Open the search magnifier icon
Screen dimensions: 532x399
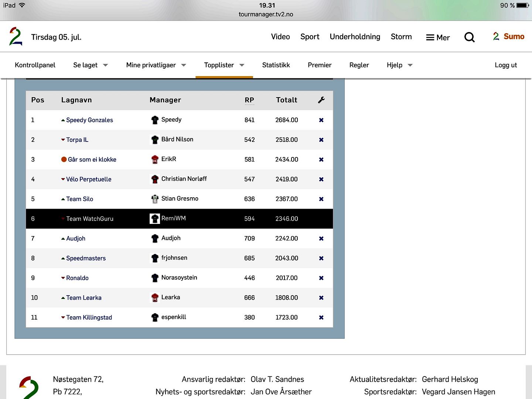tap(469, 37)
